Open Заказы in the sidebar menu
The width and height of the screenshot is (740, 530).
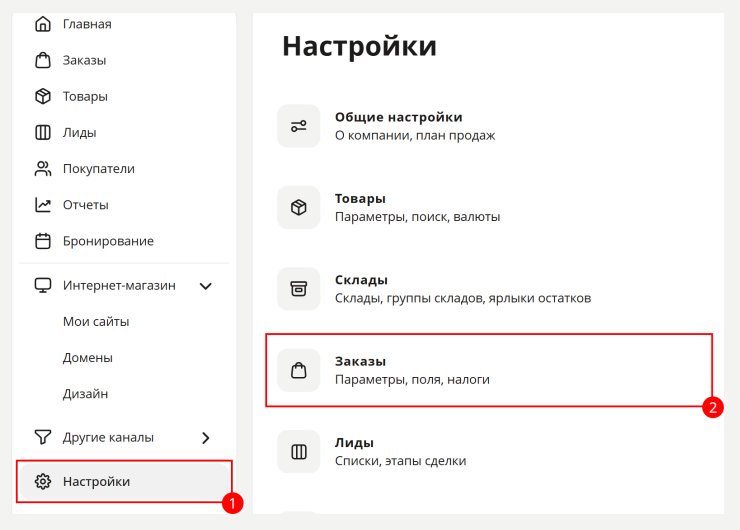click(84, 60)
